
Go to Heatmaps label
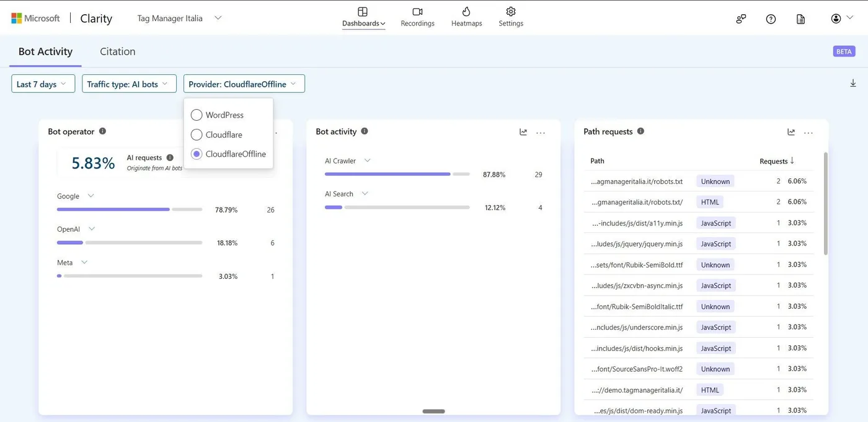pos(466,24)
